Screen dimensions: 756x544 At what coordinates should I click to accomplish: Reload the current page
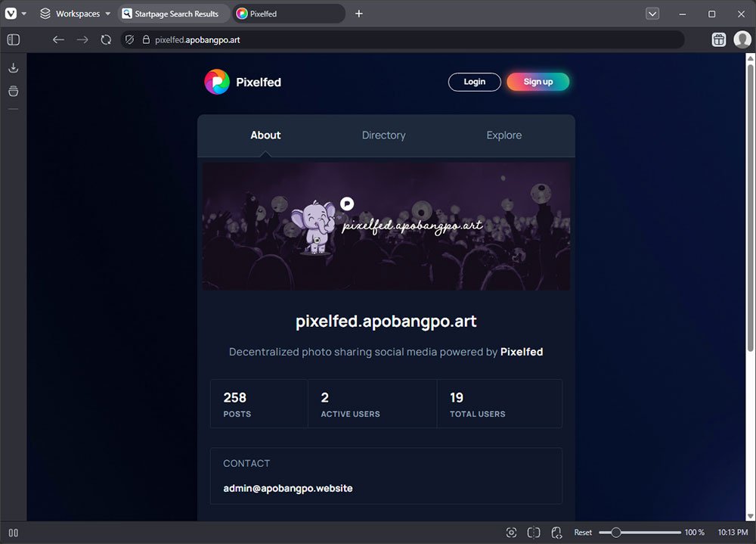pyautogui.click(x=106, y=39)
